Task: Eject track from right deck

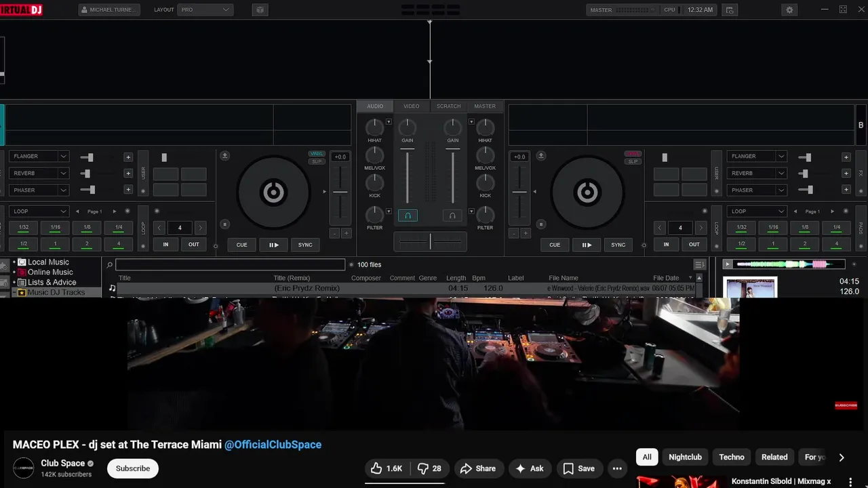Action: (541, 155)
